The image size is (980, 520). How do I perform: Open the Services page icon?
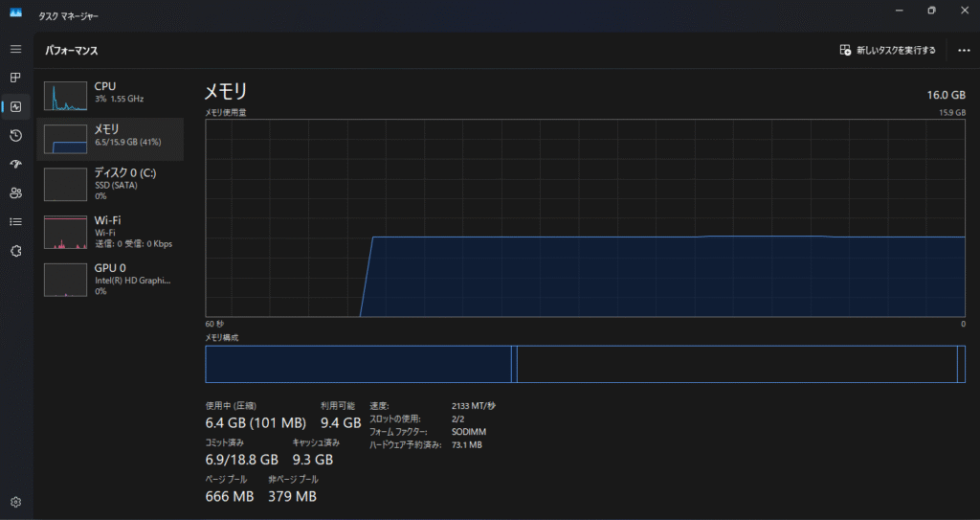[x=16, y=251]
